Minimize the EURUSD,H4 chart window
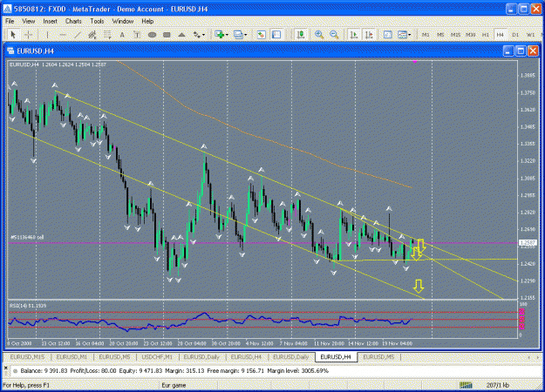The width and height of the screenshot is (545, 392). point(508,51)
